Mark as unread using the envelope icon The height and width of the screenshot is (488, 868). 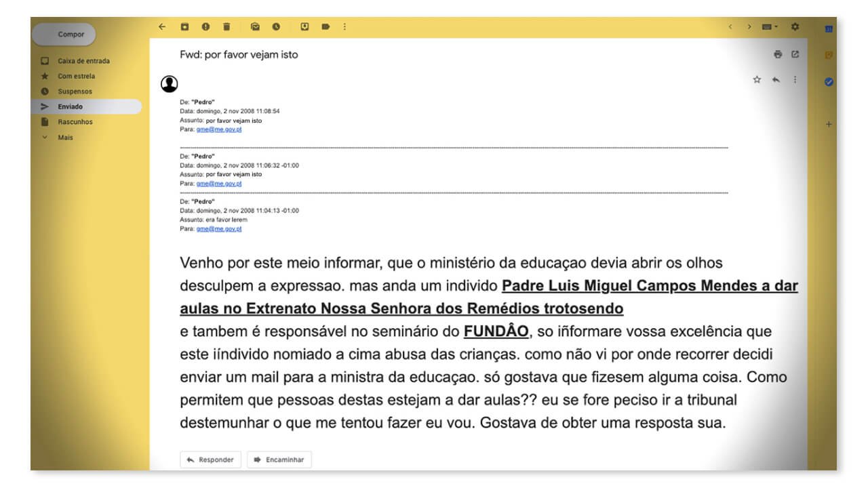pyautogui.click(x=255, y=26)
